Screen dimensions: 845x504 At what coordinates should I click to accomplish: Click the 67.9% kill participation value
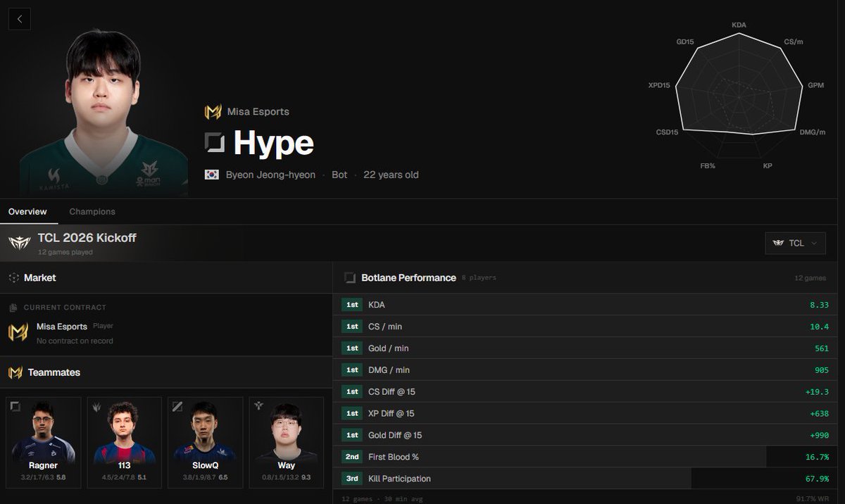(x=817, y=479)
